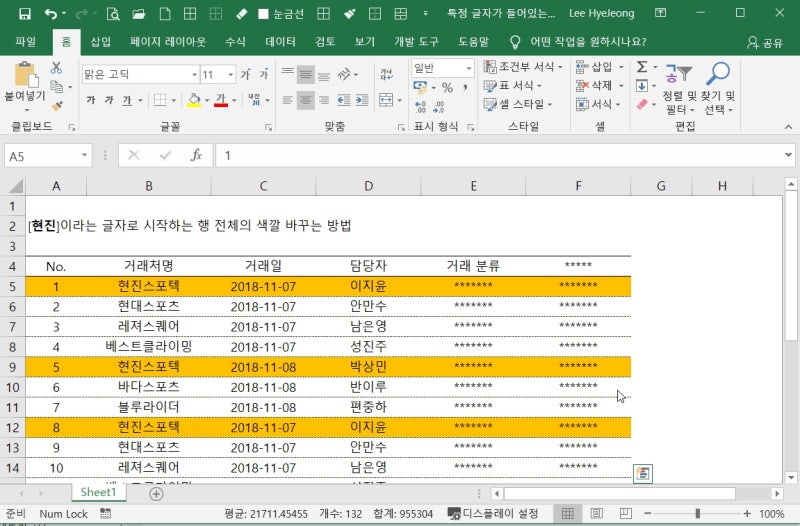Toggle underline formatting 가
The height and width of the screenshot is (526, 800).
(127, 100)
